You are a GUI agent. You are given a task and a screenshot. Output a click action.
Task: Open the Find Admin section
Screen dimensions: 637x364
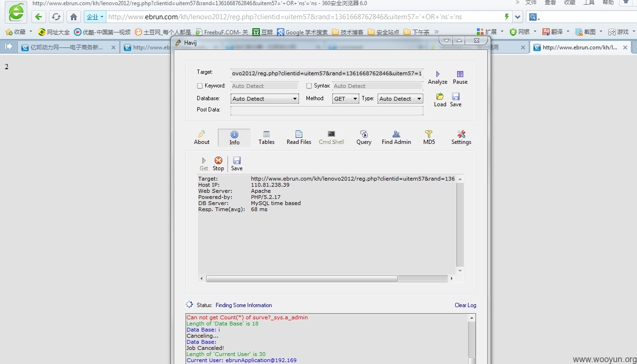396,137
